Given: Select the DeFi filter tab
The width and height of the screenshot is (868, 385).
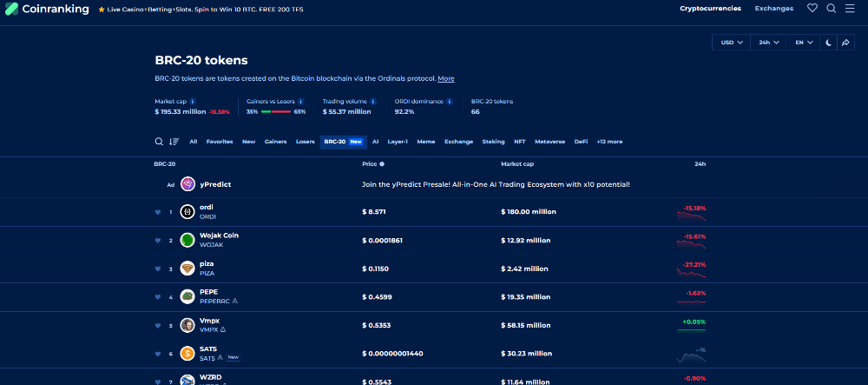Looking at the screenshot, I should (581, 142).
